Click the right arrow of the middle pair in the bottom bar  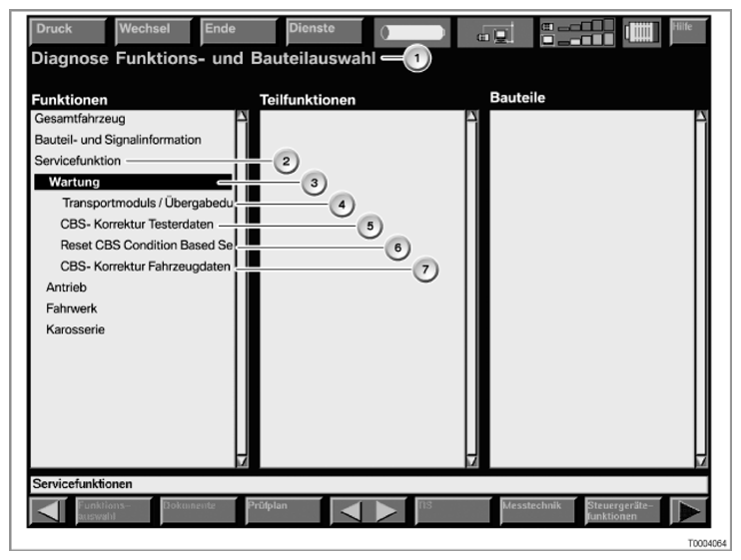pyautogui.click(x=383, y=510)
